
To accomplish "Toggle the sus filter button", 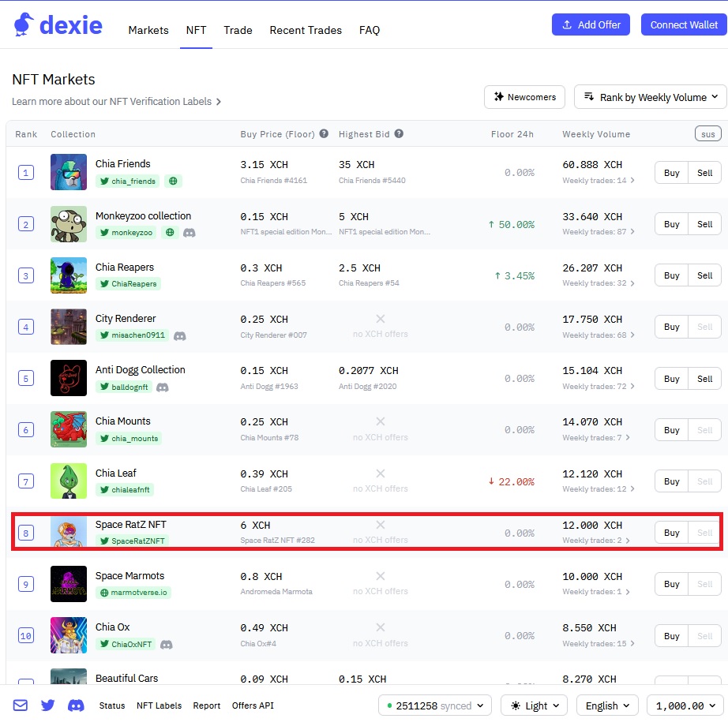I will 707,133.
